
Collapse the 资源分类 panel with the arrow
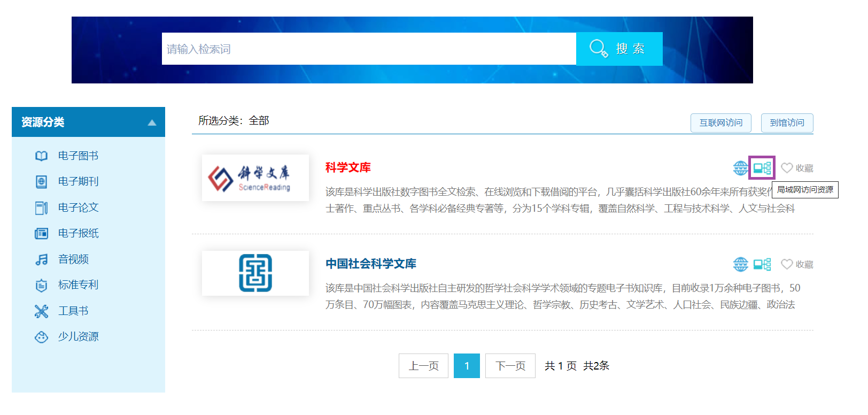point(152,122)
